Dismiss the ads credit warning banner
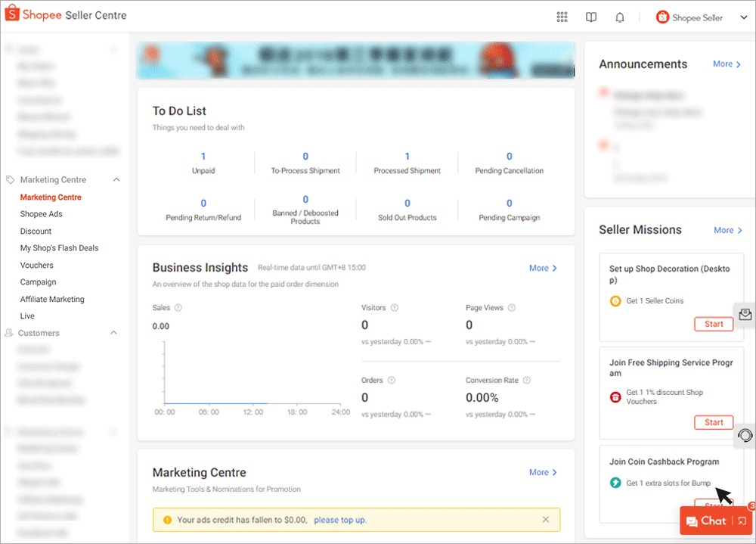Screen dimensions: 756x544 [x=546, y=520]
